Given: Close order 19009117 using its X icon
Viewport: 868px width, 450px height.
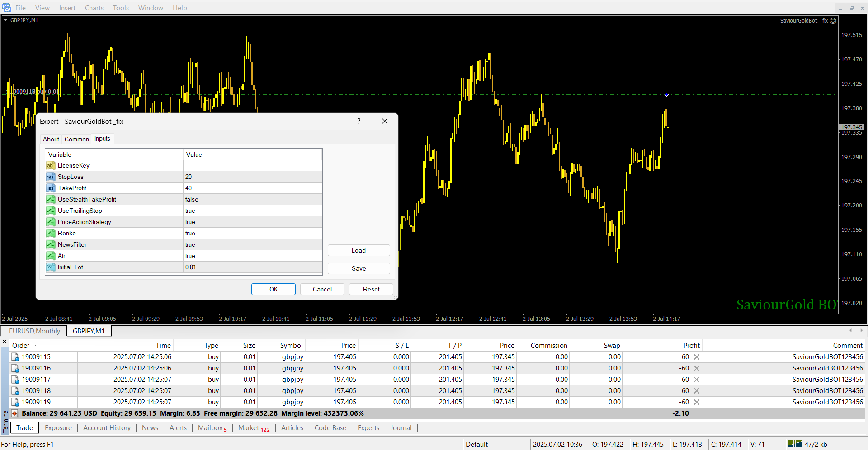Looking at the screenshot, I should 697,380.
